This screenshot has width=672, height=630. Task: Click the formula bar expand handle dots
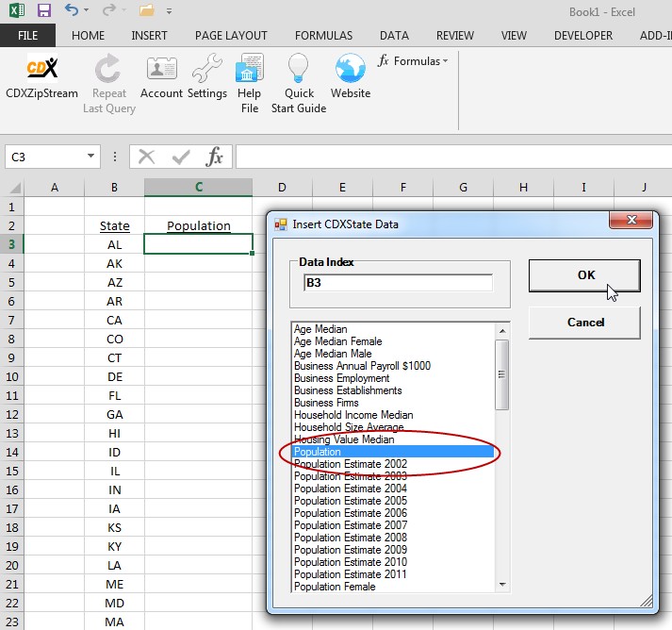(114, 157)
